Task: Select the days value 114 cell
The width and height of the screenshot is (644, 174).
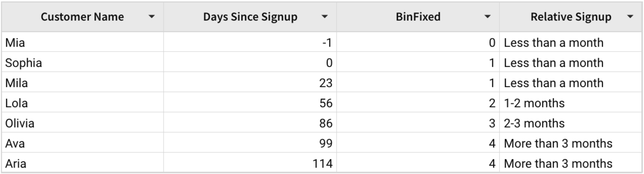Action: [322, 164]
